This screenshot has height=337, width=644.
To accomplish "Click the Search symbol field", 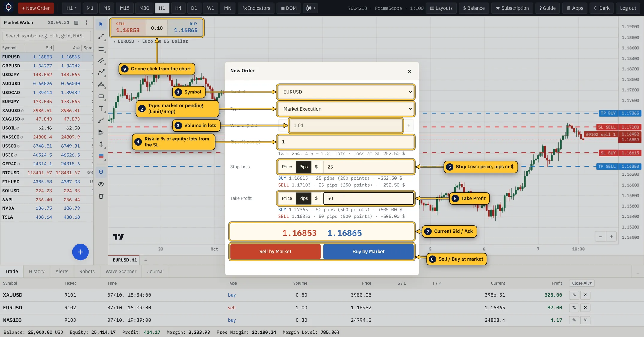I will point(47,36).
